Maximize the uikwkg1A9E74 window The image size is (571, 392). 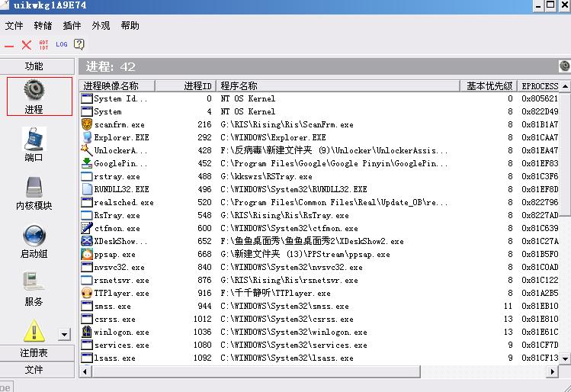pyautogui.click(x=550, y=5)
